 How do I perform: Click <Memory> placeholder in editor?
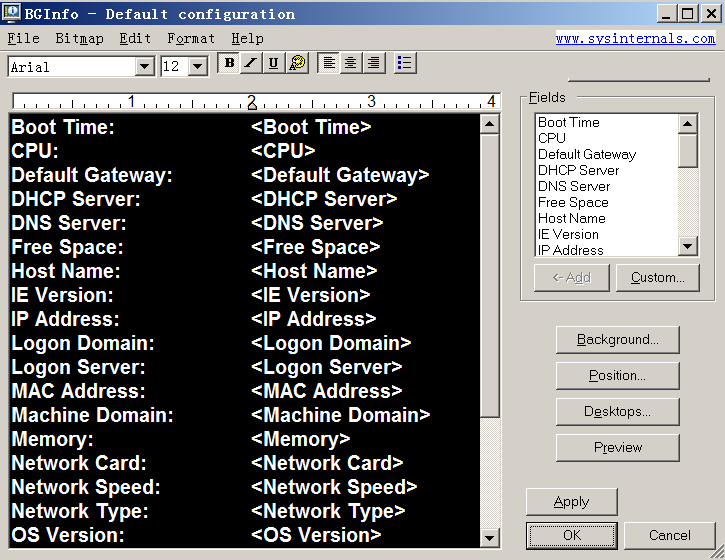pyautogui.click(x=301, y=439)
